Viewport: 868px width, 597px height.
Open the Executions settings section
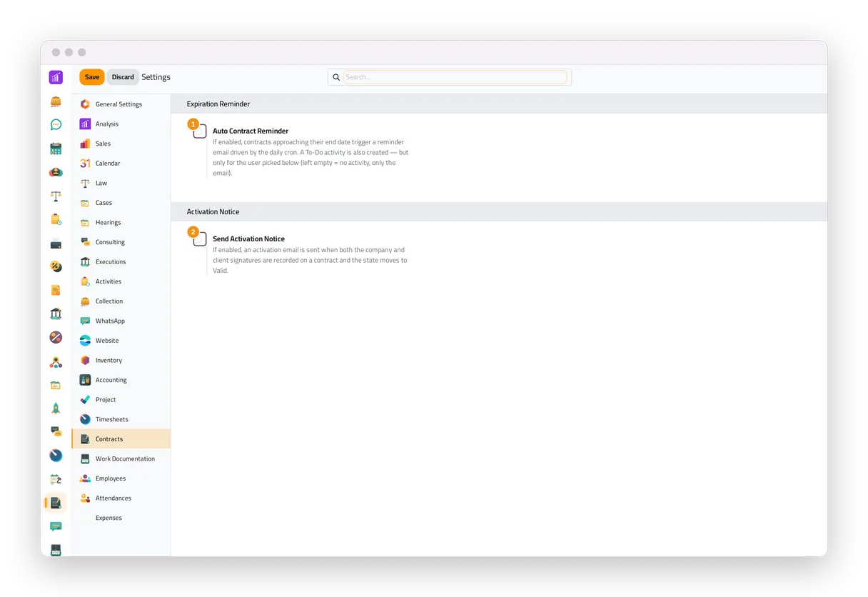pyautogui.click(x=121, y=262)
